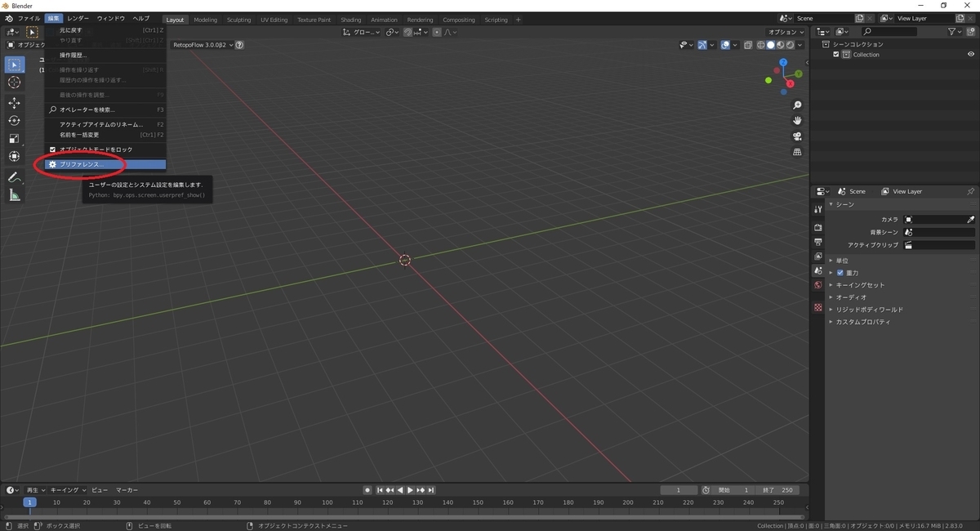Toggle snap magnet icon in header

pyautogui.click(x=408, y=32)
